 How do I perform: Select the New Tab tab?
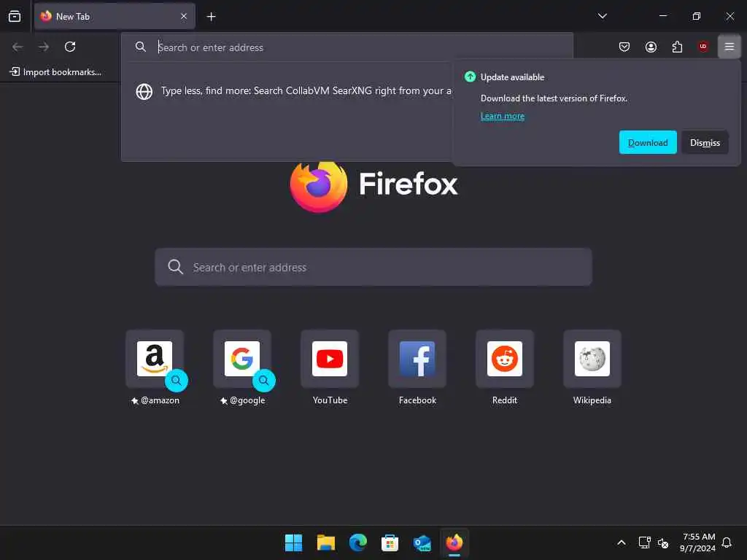pos(115,16)
